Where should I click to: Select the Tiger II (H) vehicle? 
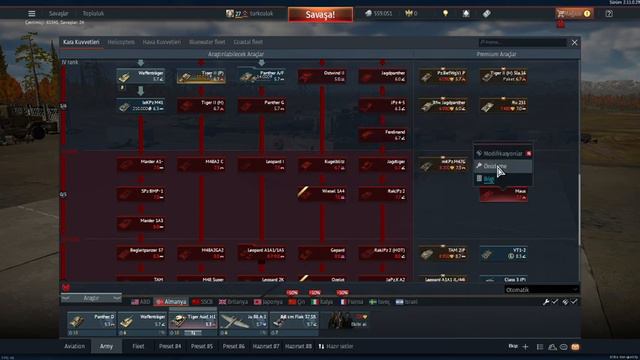coord(201,105)
